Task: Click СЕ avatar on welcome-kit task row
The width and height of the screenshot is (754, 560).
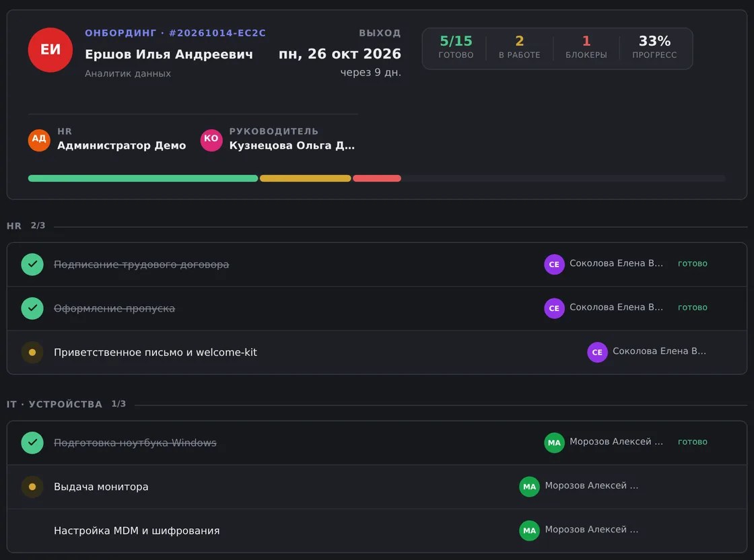Action: coord(597,352)
